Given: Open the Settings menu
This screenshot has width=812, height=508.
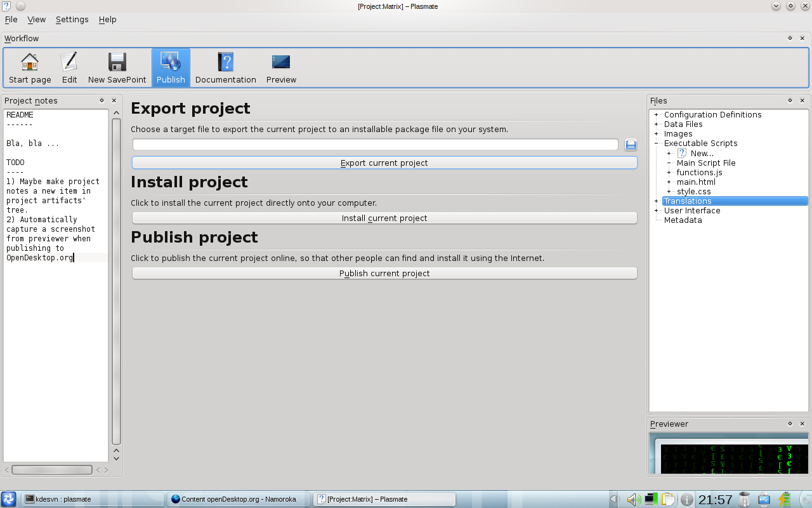Looking at the screenshot, I should coord(72,20).
